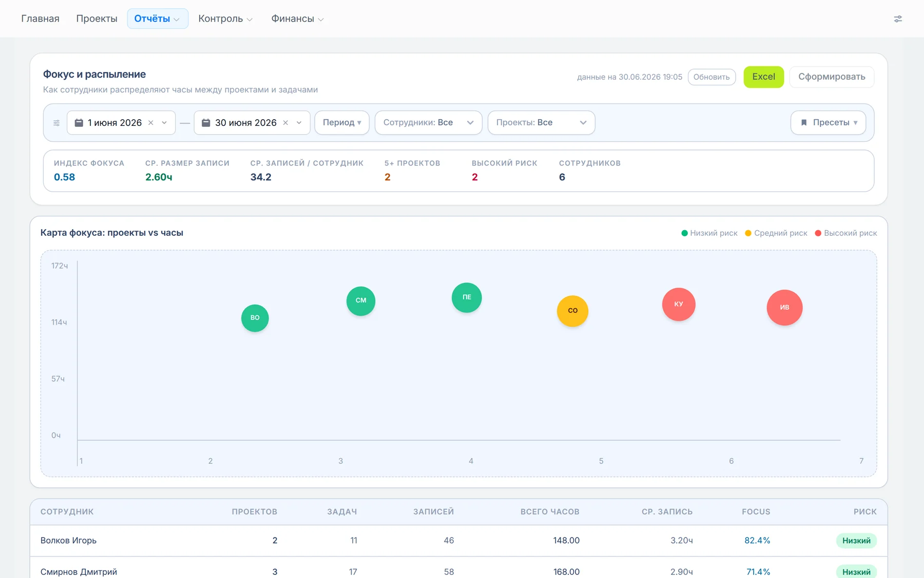Toggle Средний риск legend item
This screenshot has height=578, width=924.
(x=776, y=233)
